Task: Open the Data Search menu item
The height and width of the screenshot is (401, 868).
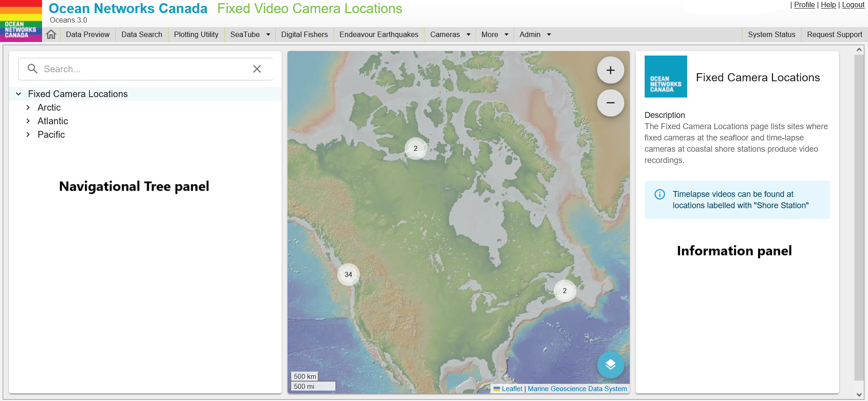Action: (x=142, y=34)
